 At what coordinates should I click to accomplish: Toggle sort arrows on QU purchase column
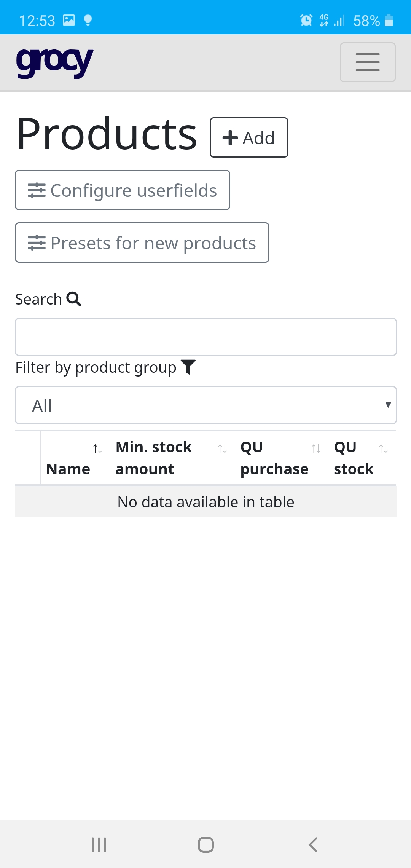316,449
